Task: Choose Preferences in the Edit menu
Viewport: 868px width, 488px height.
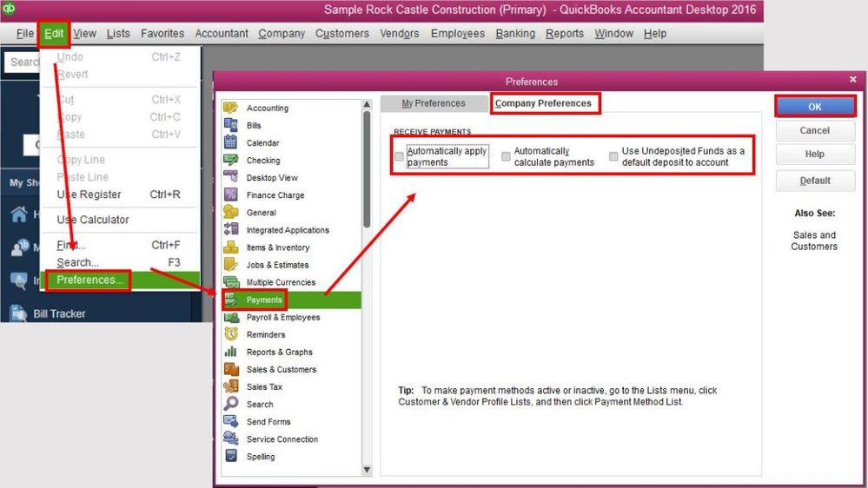Action: (x=120, y=280)
